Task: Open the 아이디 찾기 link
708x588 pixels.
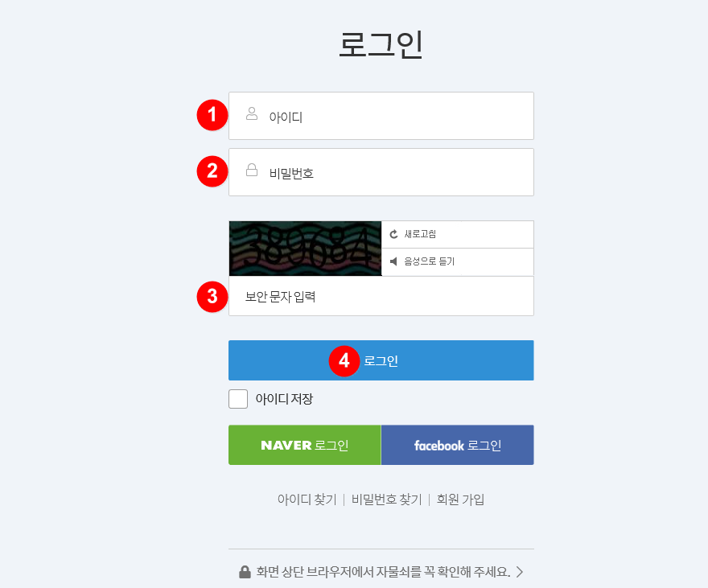Action: [307, 500]
